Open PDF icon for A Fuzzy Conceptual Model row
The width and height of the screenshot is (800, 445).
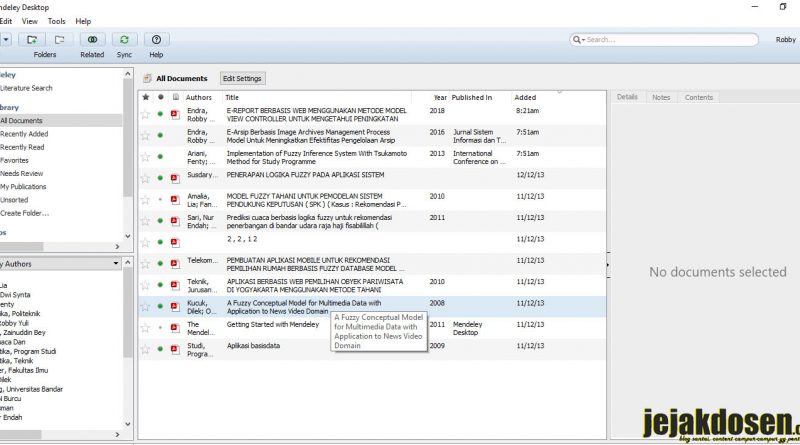(175, 306)
